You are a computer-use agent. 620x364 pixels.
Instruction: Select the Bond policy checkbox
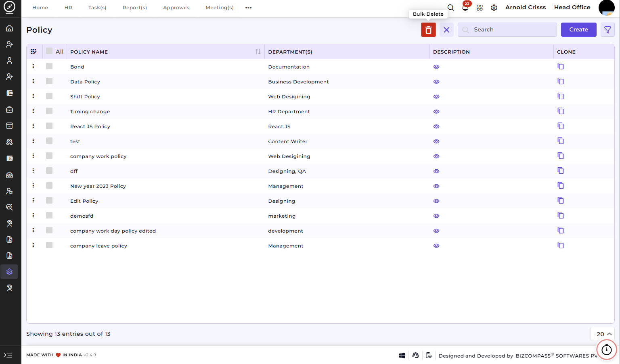coord(49,66)
